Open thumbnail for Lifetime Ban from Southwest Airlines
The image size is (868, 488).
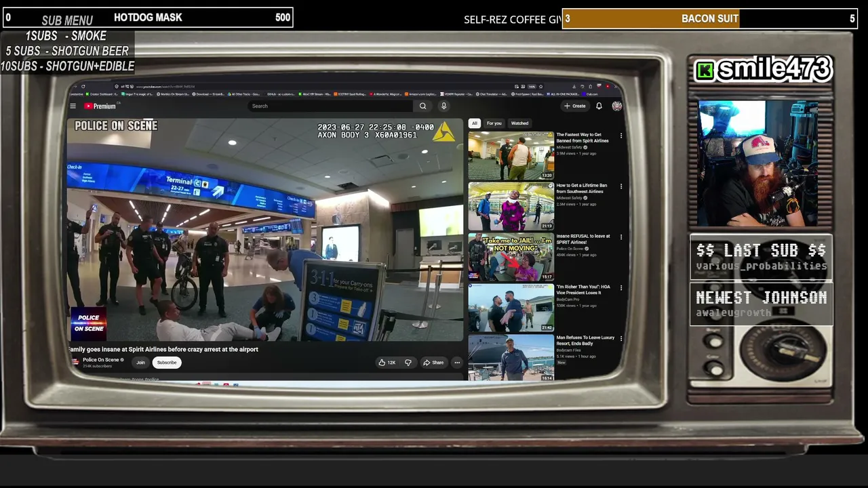[511, 206]
